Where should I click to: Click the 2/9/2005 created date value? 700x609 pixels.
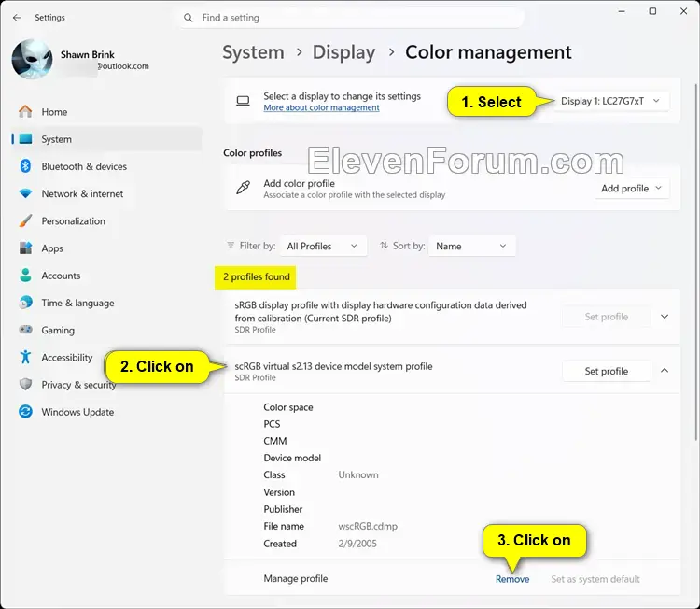(357, 544)
